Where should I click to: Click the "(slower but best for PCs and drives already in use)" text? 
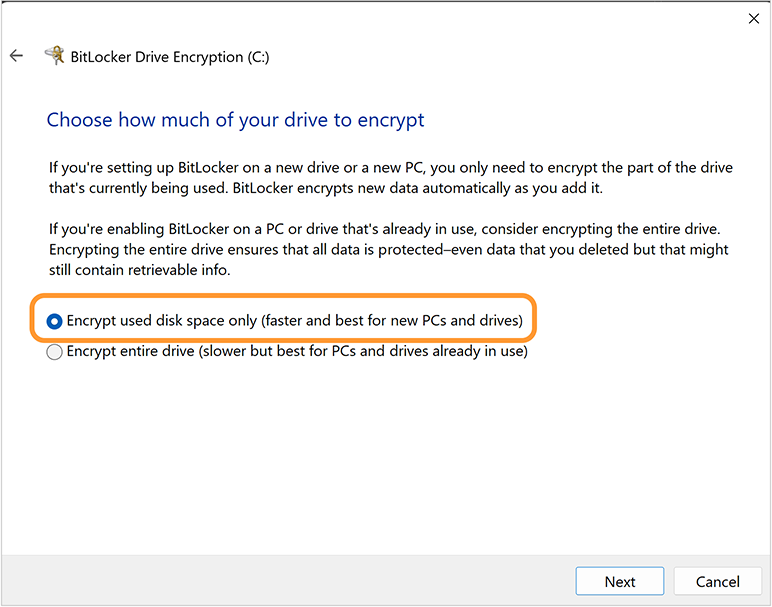point(363,352)
